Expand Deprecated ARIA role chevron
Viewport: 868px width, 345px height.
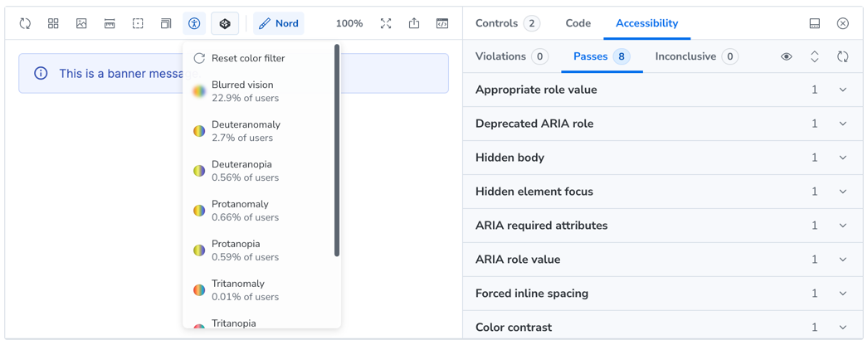click(x=842, y=124)
